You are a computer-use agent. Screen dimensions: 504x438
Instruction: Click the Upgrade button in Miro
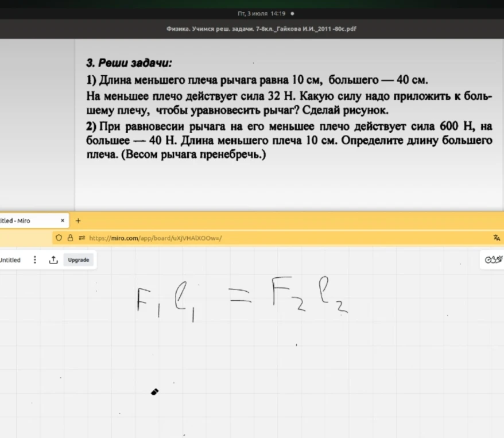[x=79, y=259]
